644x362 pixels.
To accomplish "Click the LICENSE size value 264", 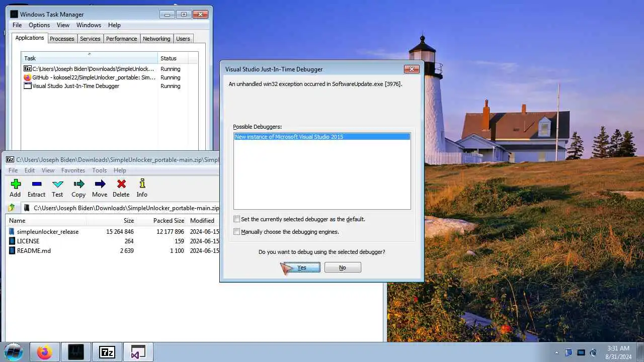I will tap(129, 241).
